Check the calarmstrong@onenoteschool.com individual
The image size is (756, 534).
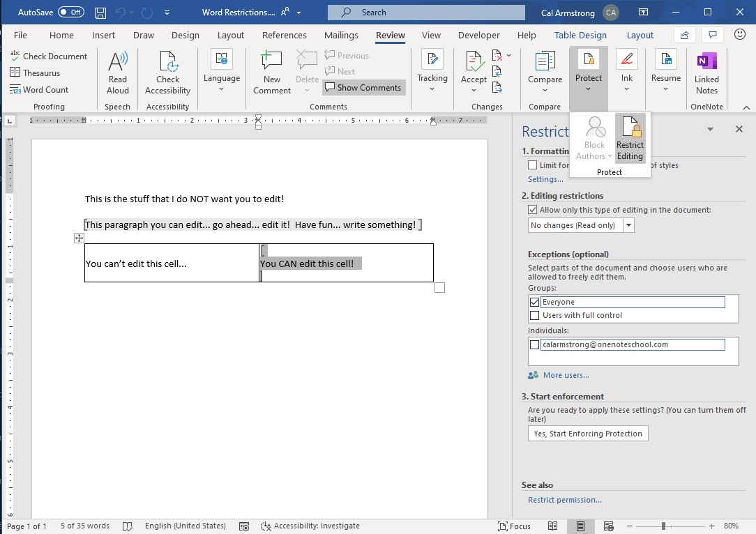534,344
